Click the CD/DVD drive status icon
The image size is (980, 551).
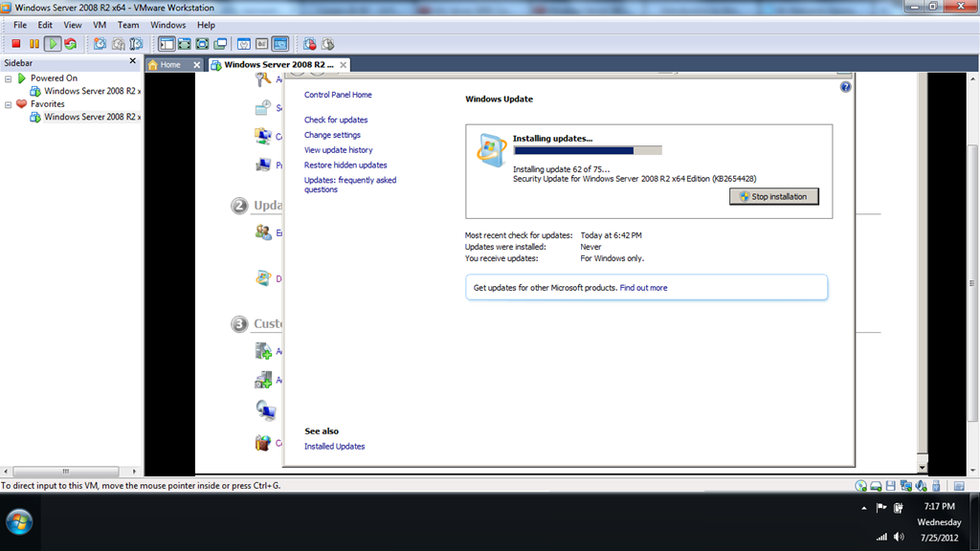(x=860, y=486)
